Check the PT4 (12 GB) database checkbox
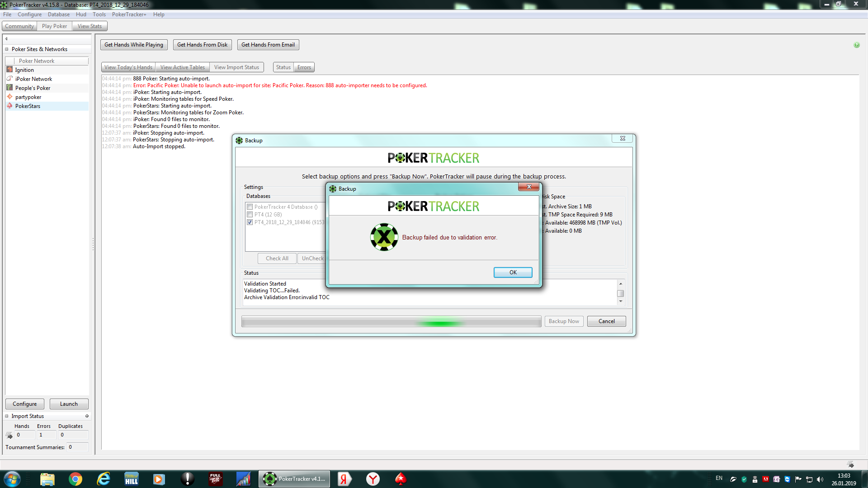The height and width of the screenshot is (488, 868). [250, 215]
